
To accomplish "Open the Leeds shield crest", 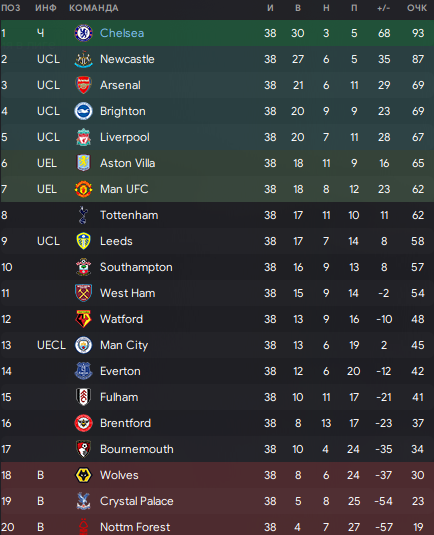I will 83,241.
